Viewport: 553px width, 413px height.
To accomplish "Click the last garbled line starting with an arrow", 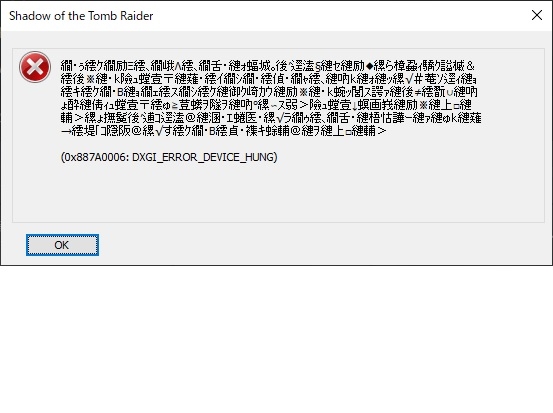I will tap(224, 131).
